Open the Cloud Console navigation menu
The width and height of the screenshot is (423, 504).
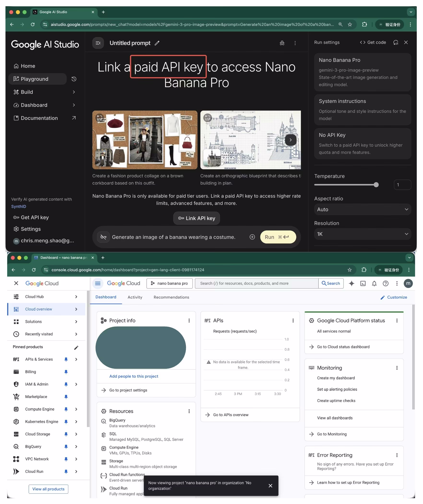(x=98, y=283)
